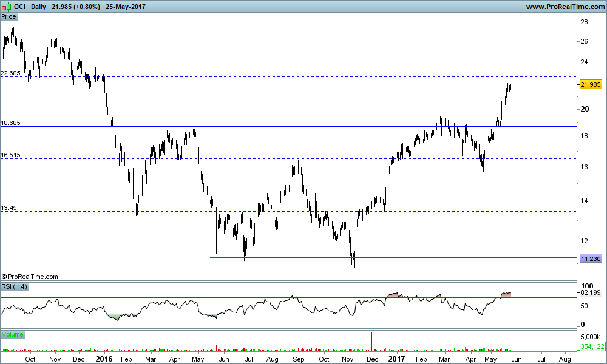Click the 2016 year label on time axis
This screenshot has height=364, width=607.
(x=104, y=359)
